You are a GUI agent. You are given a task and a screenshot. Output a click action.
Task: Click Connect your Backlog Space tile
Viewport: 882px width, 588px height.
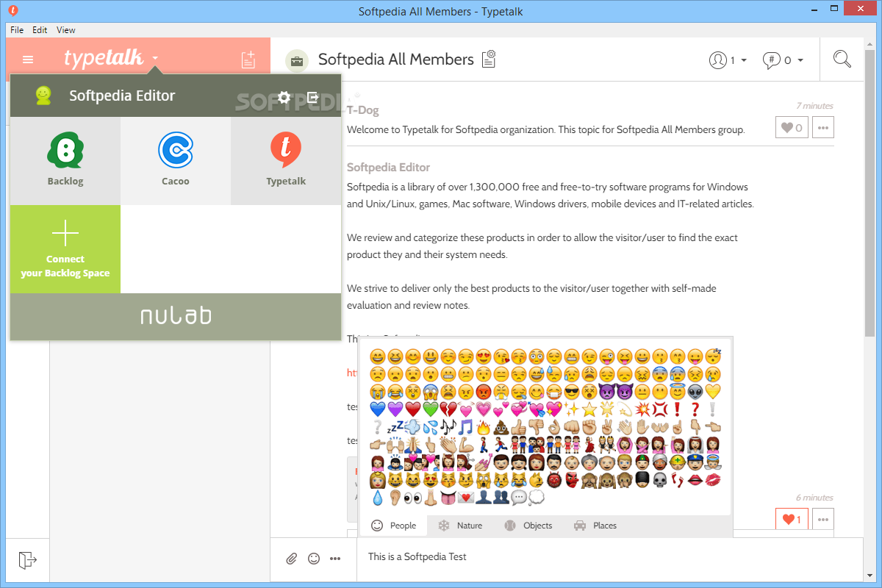point(65,249)
